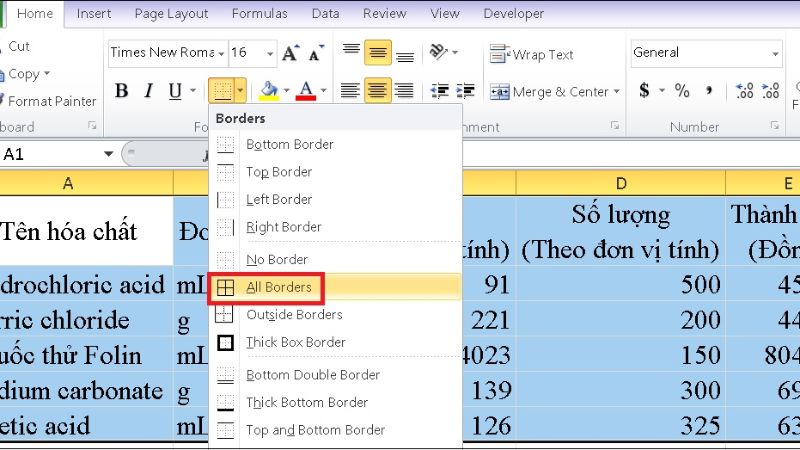
Task: Increase decimal places
Action: click(744, 91)
